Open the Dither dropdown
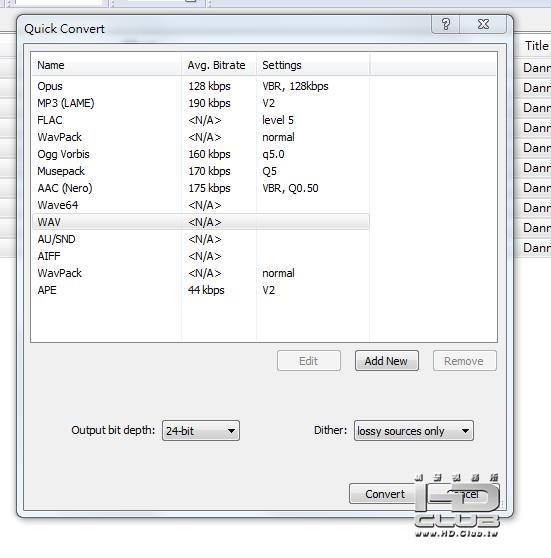Viewport: 551px width, 558px height. tap(414, 431)
